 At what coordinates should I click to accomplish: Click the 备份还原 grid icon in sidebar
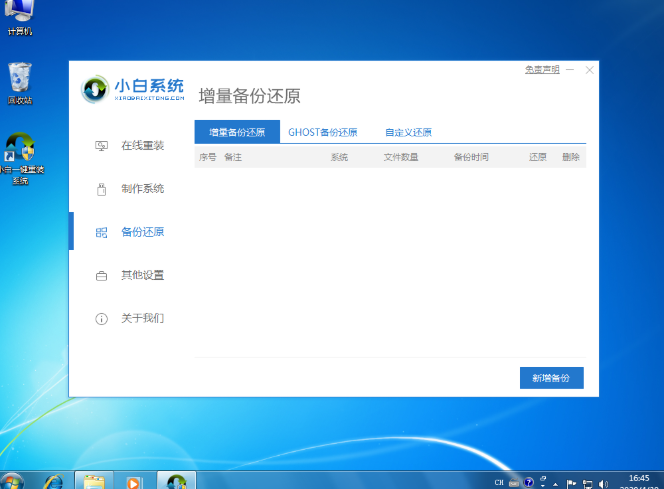tap(101, 232)
